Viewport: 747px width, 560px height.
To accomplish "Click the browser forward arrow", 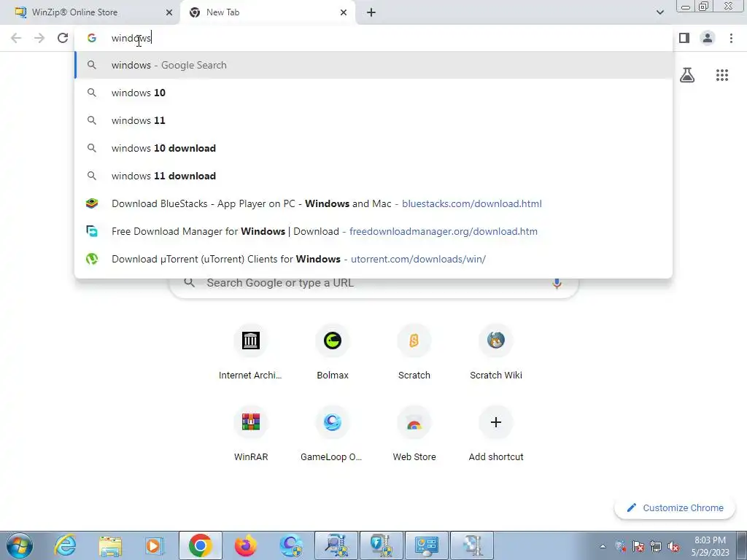I will (39, 38).
